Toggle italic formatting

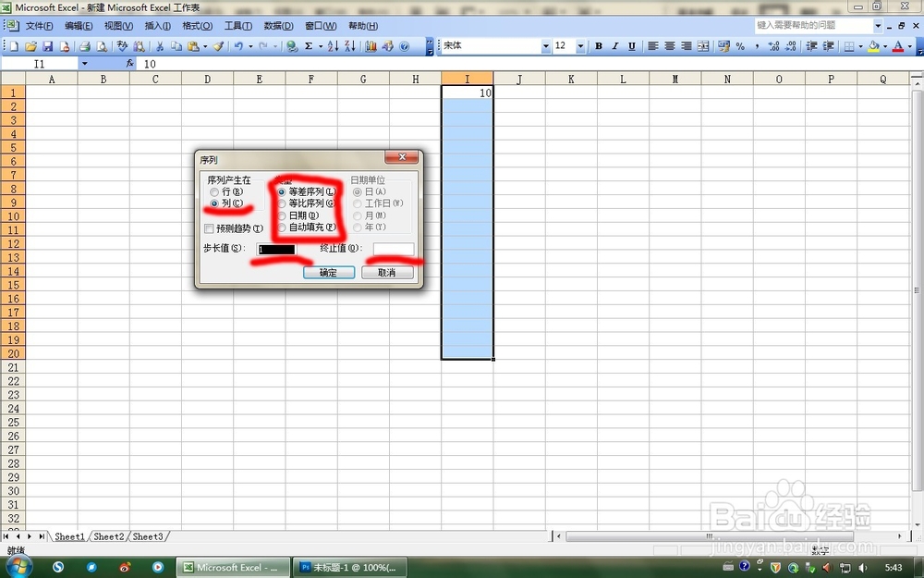pyautogui.click(x=614, y=46)
